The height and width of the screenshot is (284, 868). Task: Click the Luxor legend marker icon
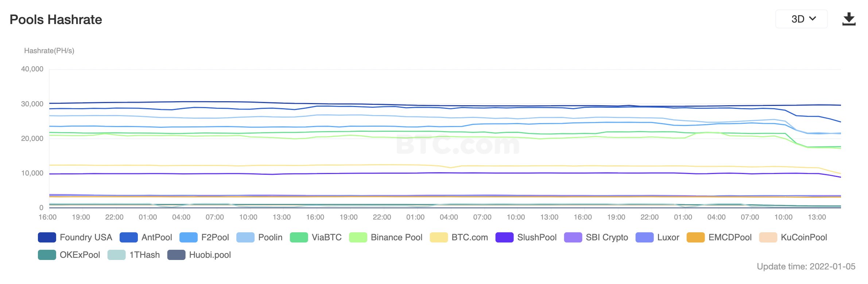click(644, 237)
